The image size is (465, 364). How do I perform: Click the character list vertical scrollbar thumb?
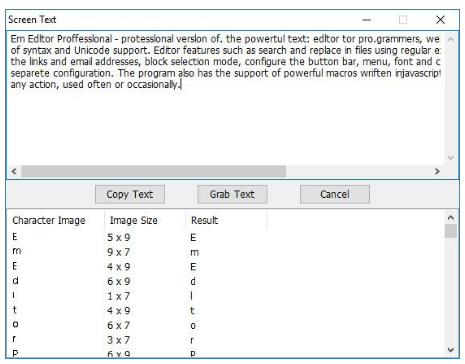[451, 231]
